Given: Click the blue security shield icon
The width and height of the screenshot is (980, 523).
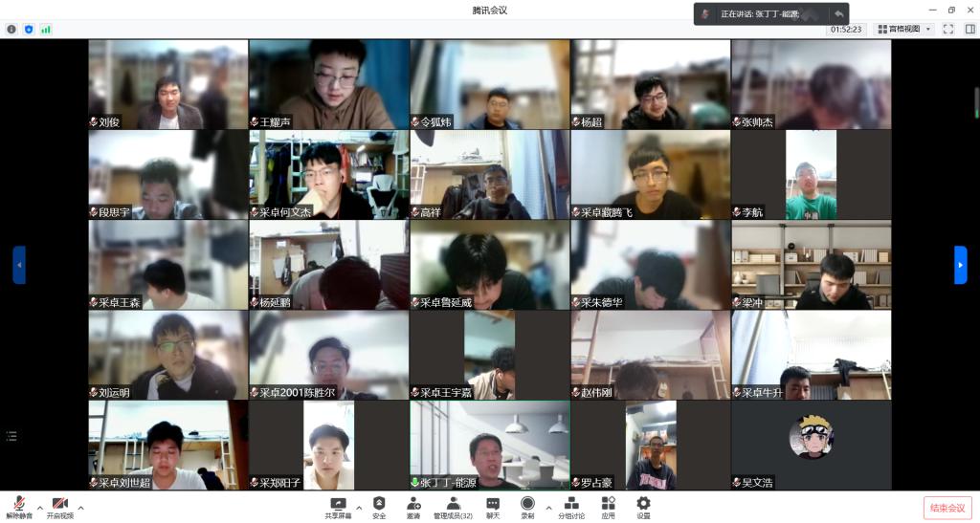Looking at the screenshot, I should pyautogui.click(x=29, y=30).
